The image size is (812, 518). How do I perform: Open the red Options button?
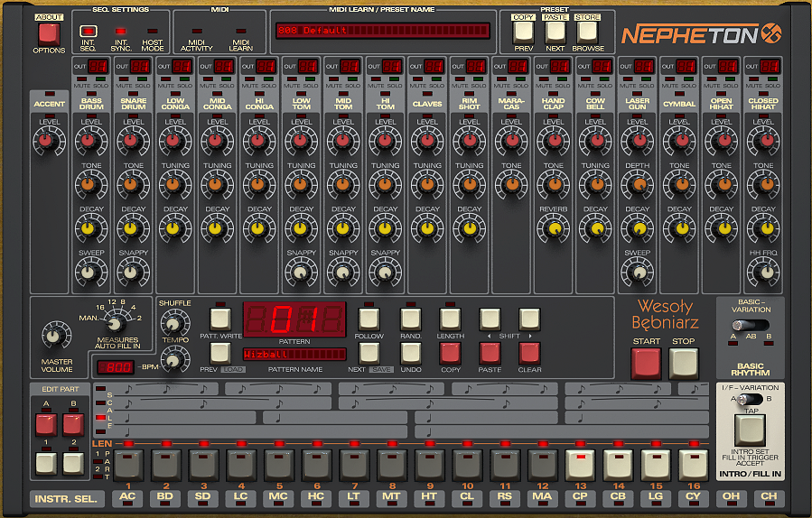pyautogui.click(x=49, y=34)
